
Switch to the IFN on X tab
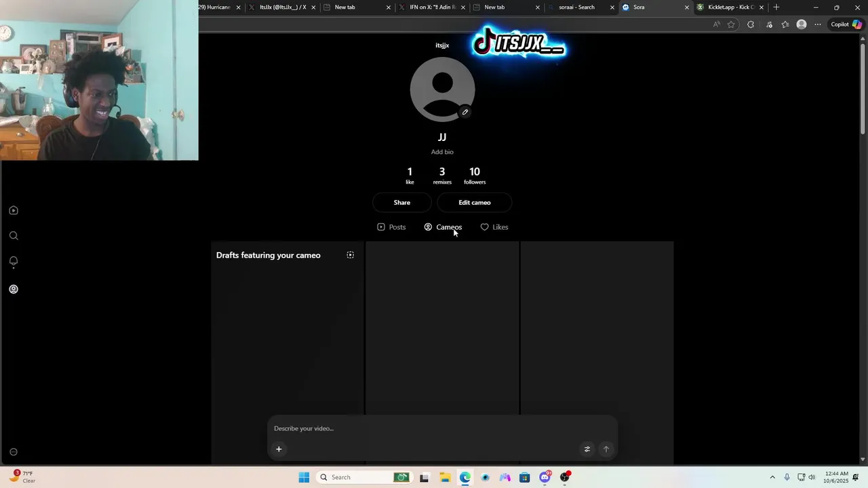click(431, 7)
